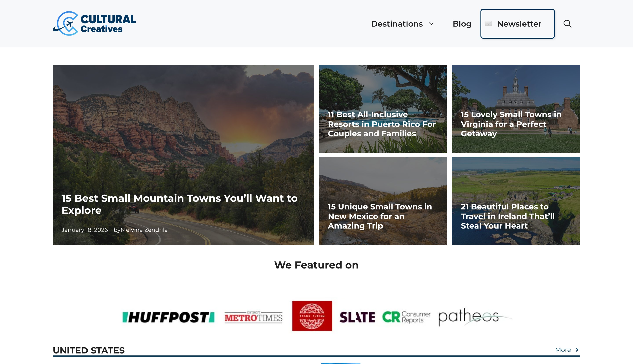The image size is (633, 364).
Task: Open the Destinations chevron arrow
Action: pos(431,24)
